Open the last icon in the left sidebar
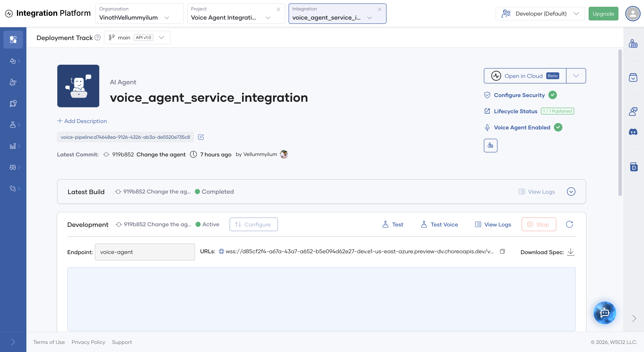This screenshot has height=352, width=644. 13,188
